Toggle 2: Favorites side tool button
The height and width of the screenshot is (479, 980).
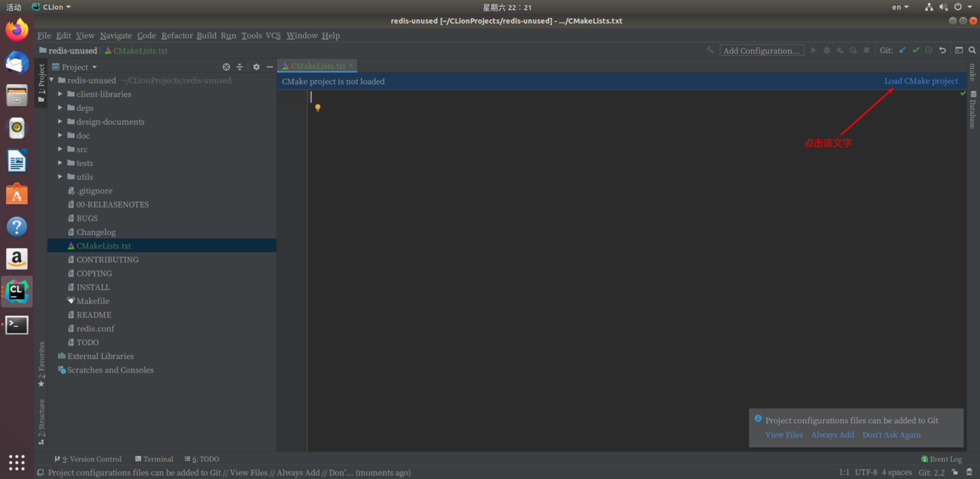click(x=41, y=364)
